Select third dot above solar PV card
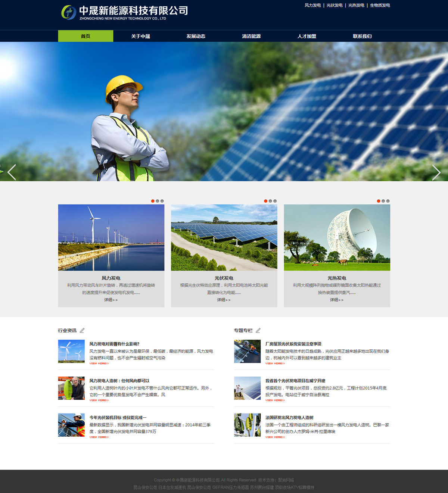 pyautogui.click(x=275, y=201)
